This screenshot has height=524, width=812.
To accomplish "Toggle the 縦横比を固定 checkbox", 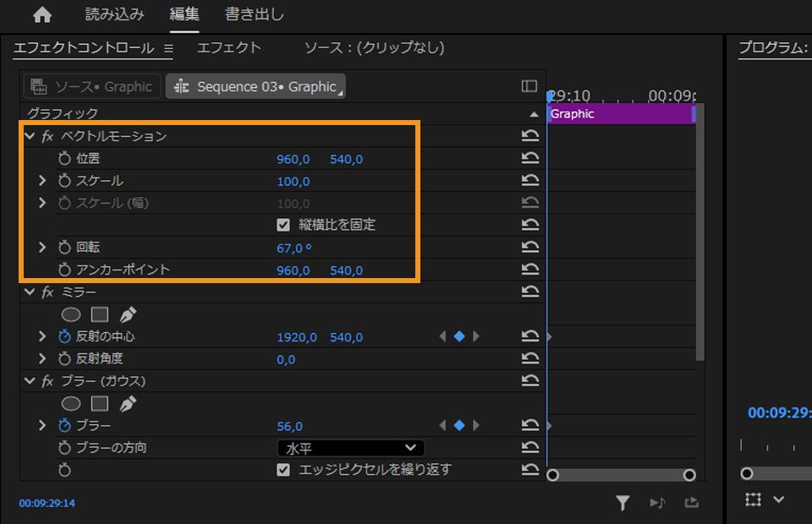I will pyautogui.click(x=283, y=225).
